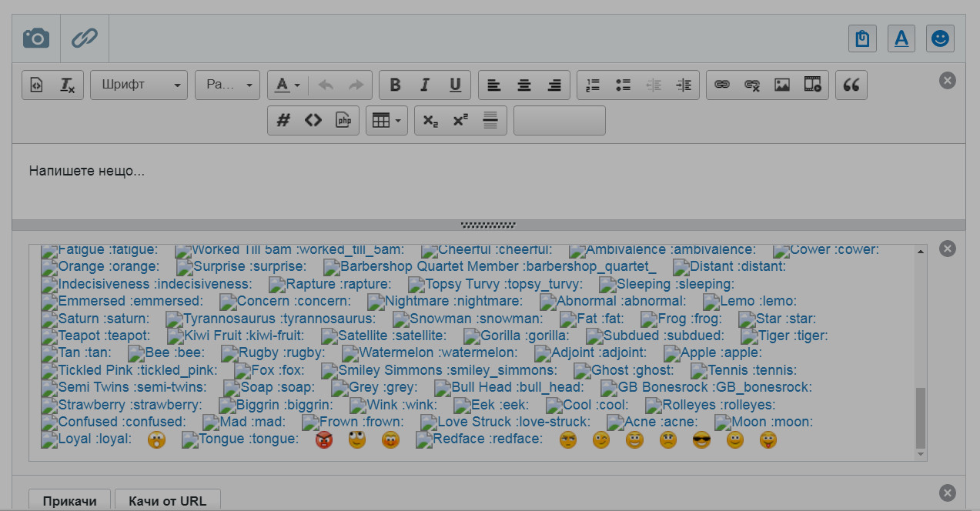980x511 pixels.
Task: Insert the Strawberry :strawberry: smiley
Action: click(x=122, y=405)
